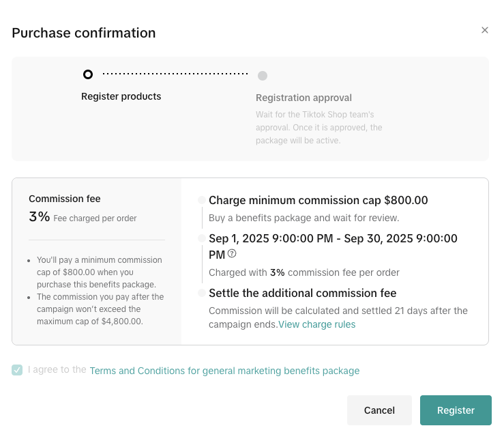Confirm with the Register button

pos(456,410)
